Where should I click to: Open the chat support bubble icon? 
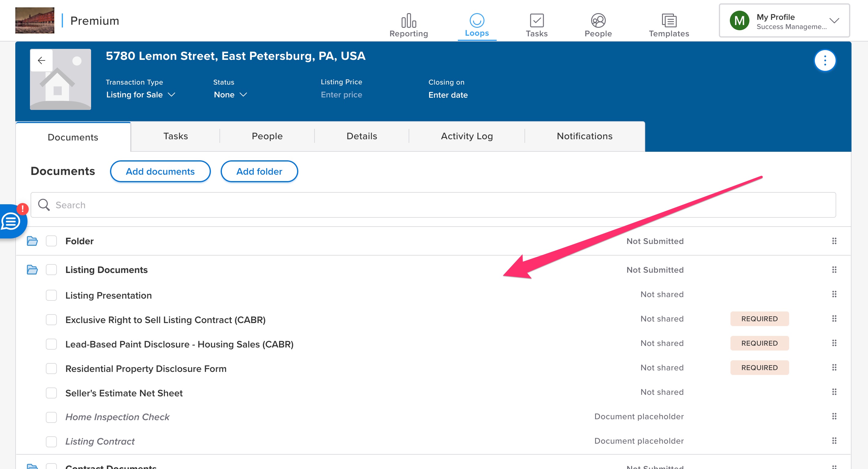[x=11, y=222]
